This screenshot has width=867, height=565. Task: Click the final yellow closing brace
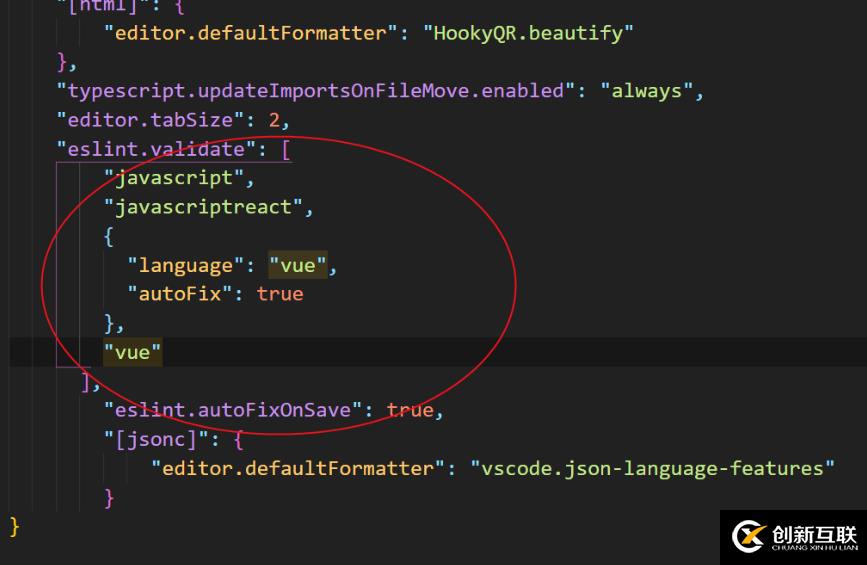pos(14,527)
